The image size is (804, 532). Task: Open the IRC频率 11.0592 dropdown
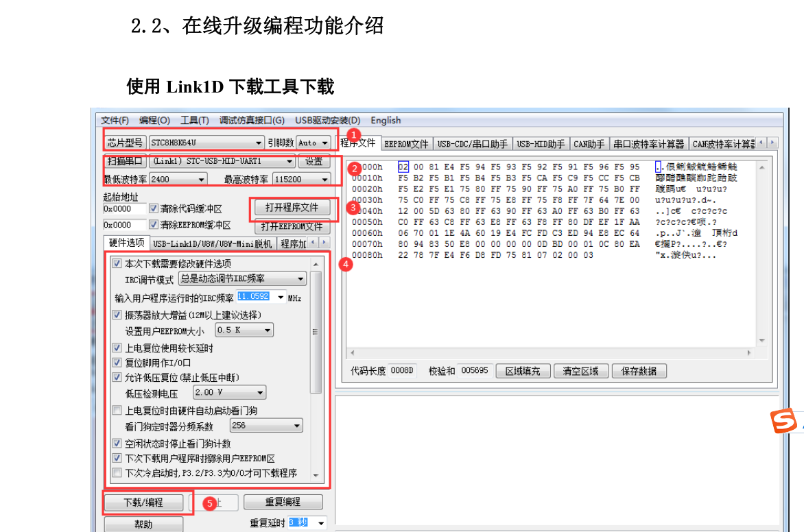[281, 298]
